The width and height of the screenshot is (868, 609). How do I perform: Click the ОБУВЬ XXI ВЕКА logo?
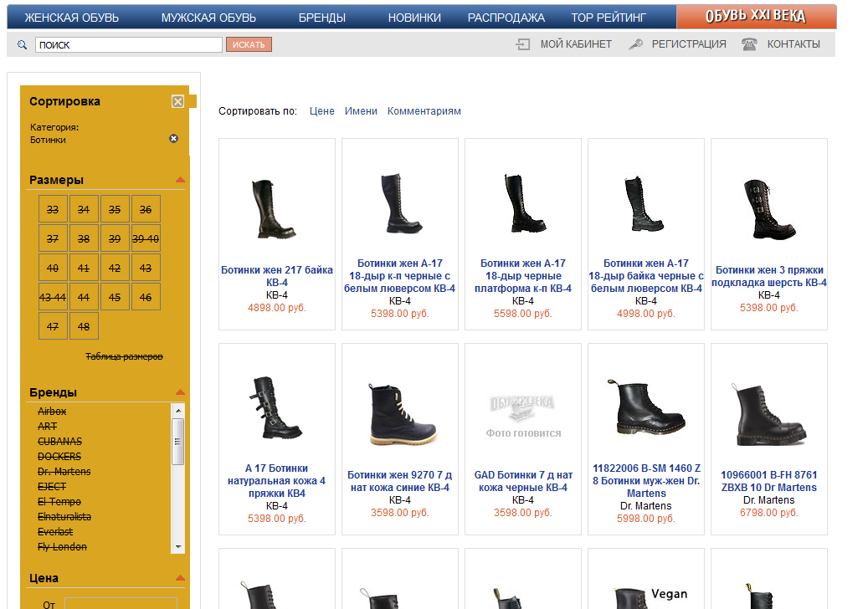click(755, 17)
